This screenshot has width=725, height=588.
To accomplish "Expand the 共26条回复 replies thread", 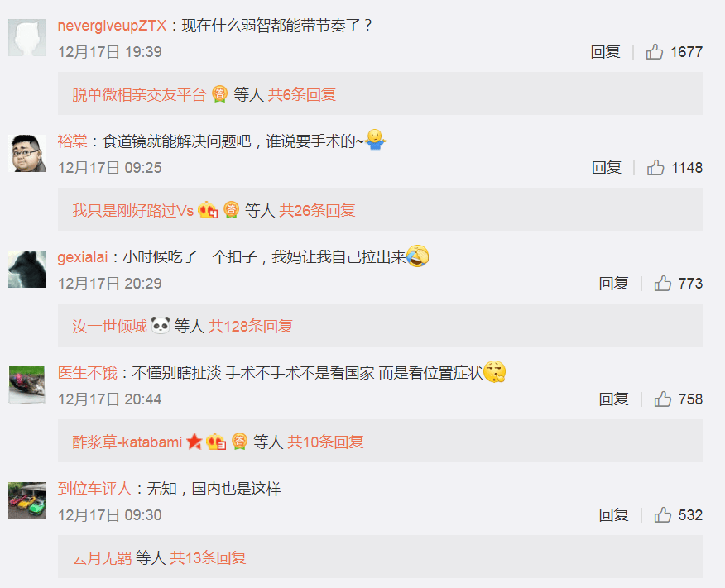I will 317,211.
